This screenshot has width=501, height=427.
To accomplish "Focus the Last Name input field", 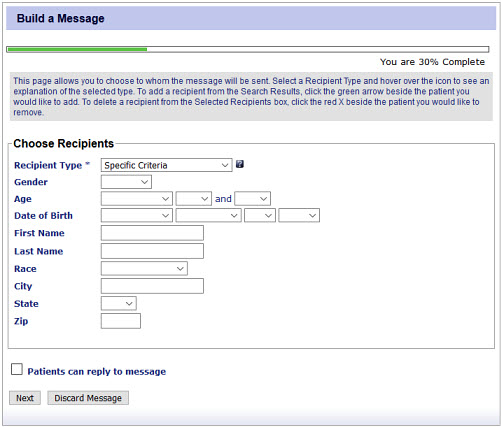I will tap(152, 251).
